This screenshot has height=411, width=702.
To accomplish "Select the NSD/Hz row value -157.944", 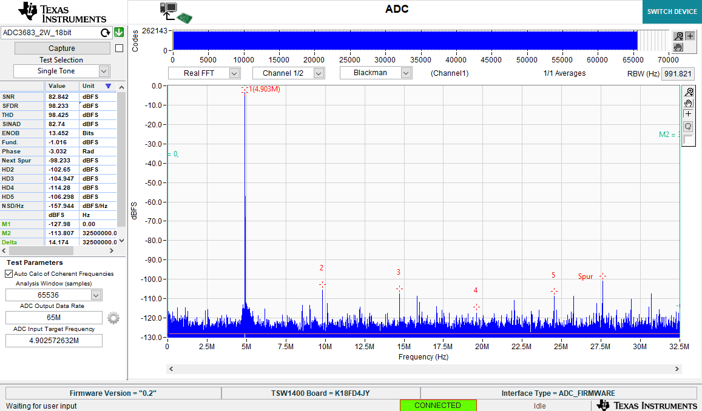I will coord(62,206).
